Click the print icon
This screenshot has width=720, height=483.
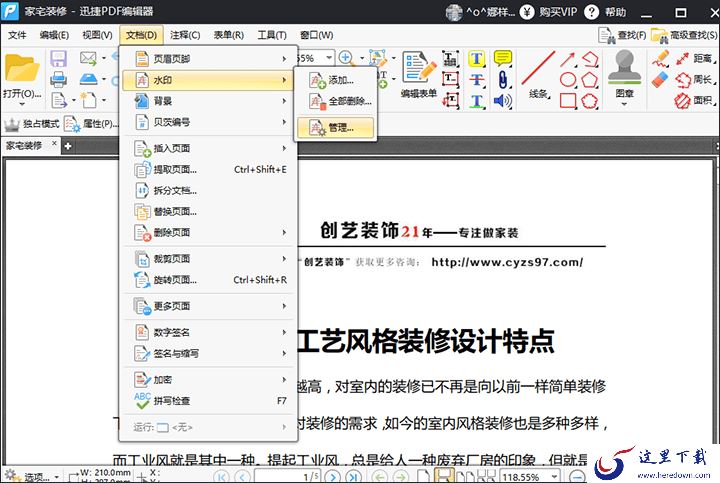point(59,80)
